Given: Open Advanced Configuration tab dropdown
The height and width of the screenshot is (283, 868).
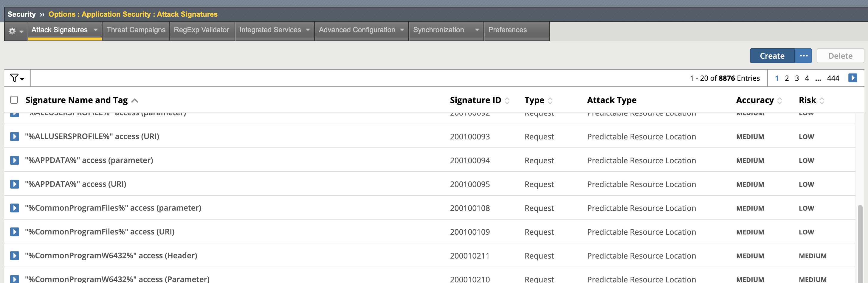Looking at the screenshot, I should (402, 30).
